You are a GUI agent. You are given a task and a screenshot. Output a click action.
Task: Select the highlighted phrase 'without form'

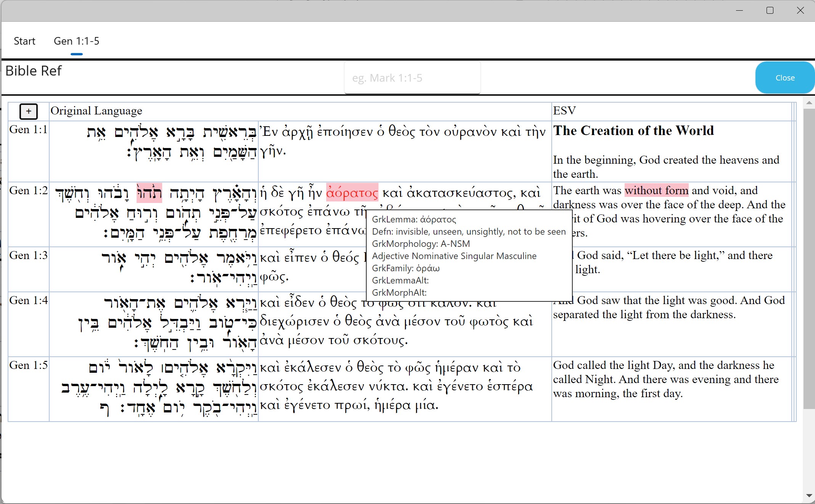click(x=656, y=190)
